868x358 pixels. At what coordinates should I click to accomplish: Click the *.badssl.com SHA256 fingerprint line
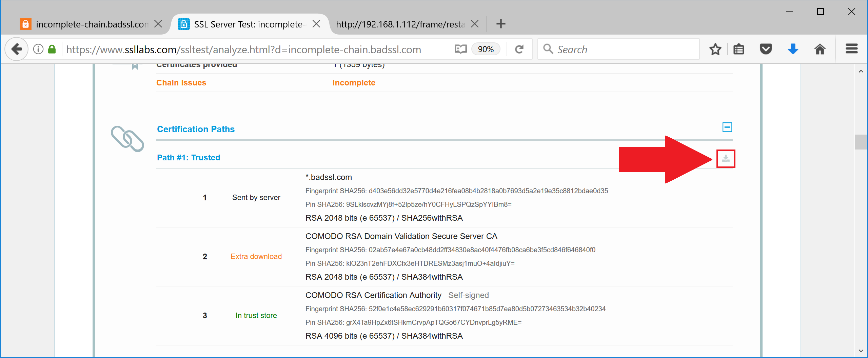(457, 191)
